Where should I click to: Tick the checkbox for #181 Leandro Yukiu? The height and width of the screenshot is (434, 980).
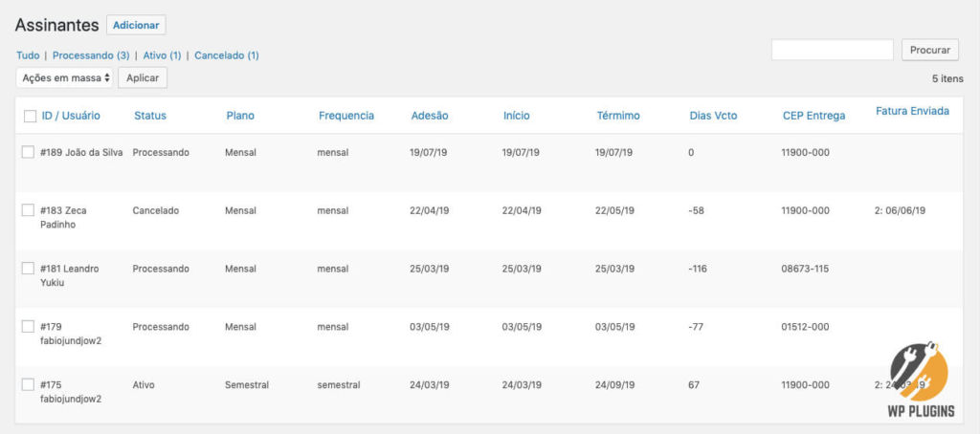point(28,268)
